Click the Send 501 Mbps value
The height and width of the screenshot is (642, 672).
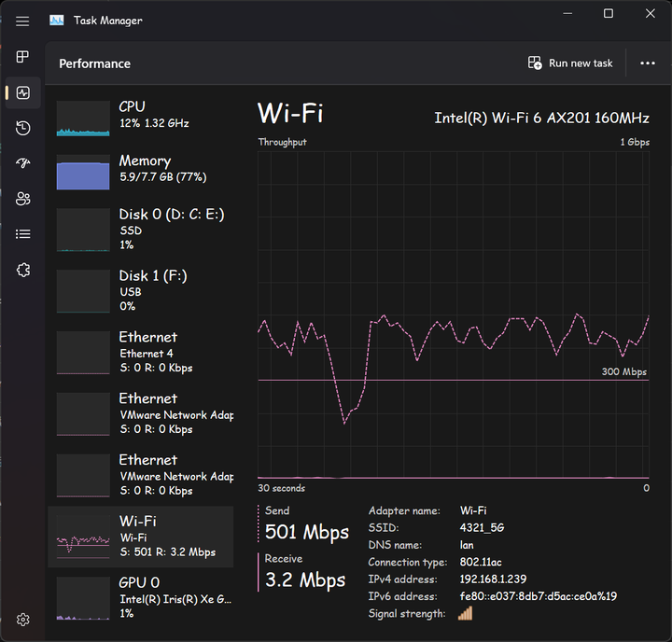(307, 532)
